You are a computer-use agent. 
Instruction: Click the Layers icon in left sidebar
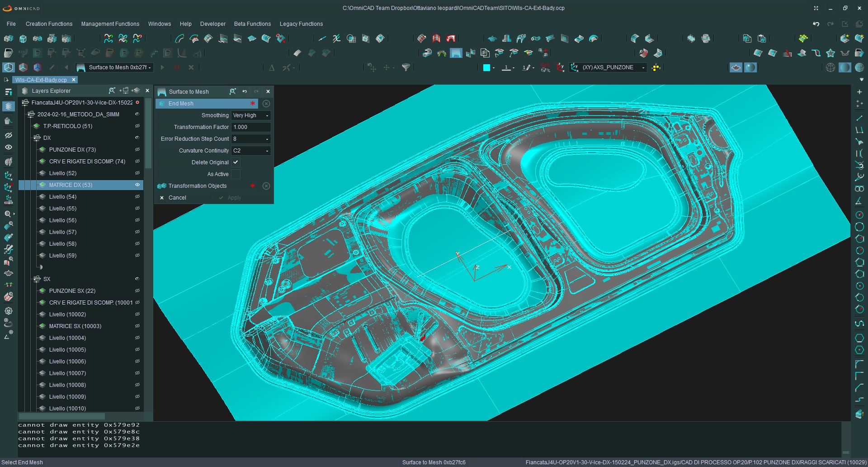coord(9,106)
